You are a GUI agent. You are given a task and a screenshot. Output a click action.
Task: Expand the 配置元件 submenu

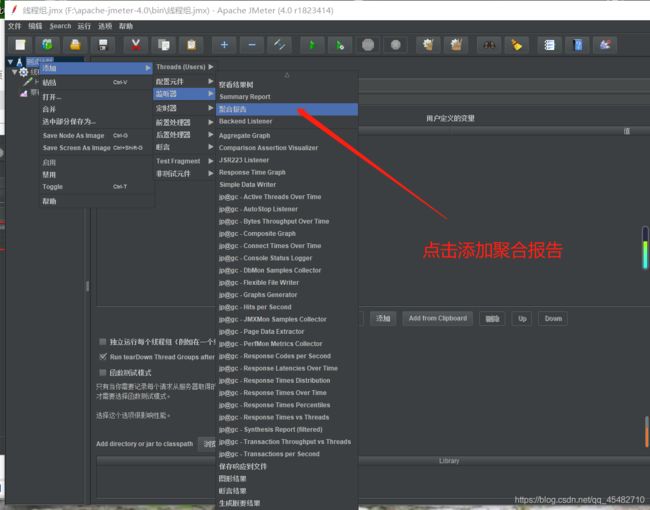pyautogui.click(x=184, y=81)
